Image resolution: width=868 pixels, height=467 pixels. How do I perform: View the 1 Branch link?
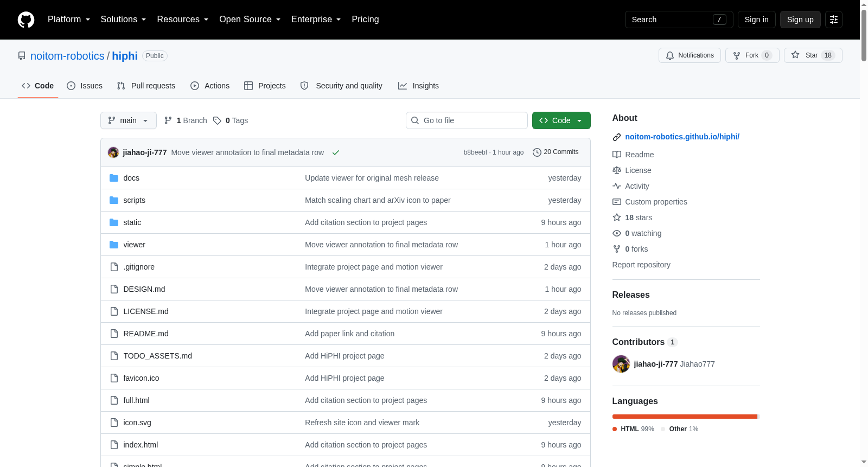186,120
